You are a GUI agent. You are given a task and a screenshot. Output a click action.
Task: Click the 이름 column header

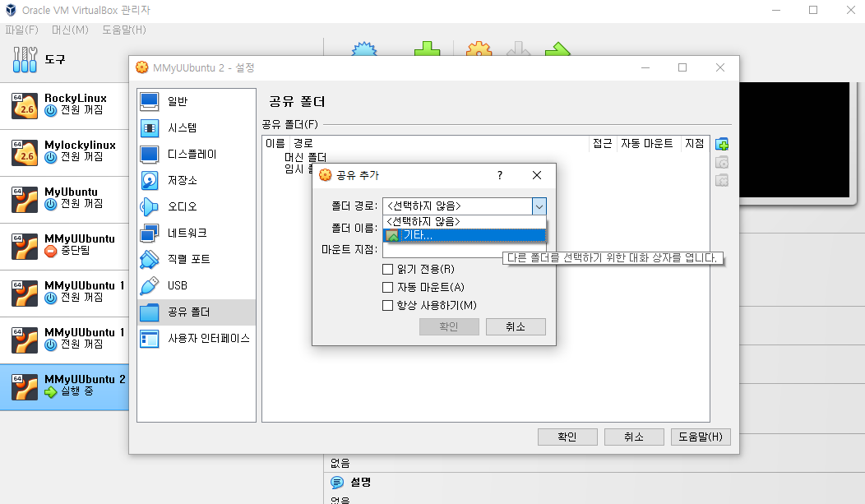275,143
